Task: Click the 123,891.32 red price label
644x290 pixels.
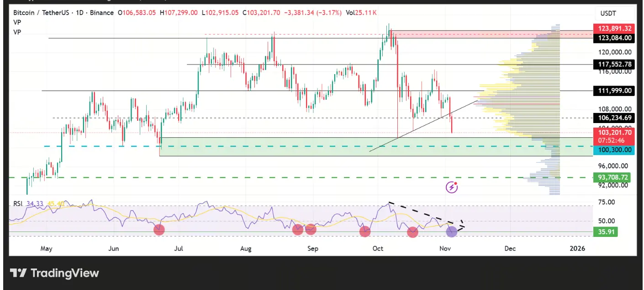Action: coord(612,28)
